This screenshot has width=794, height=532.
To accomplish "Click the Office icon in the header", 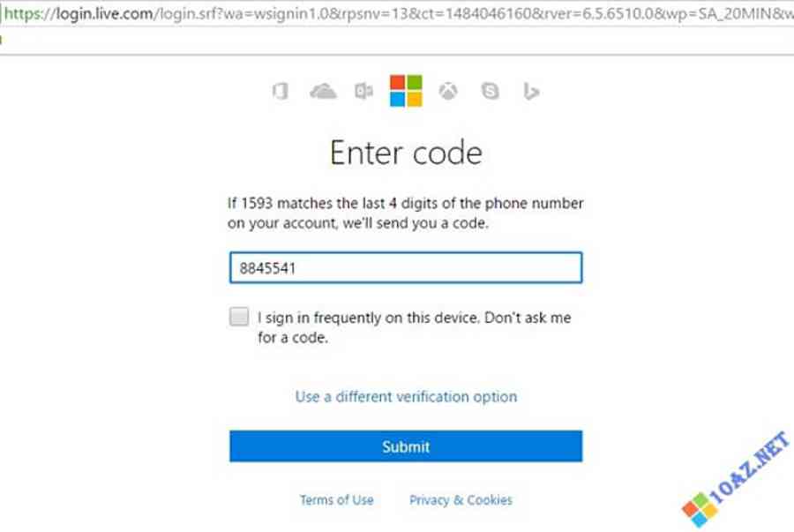I will click(x=281, y=91).
